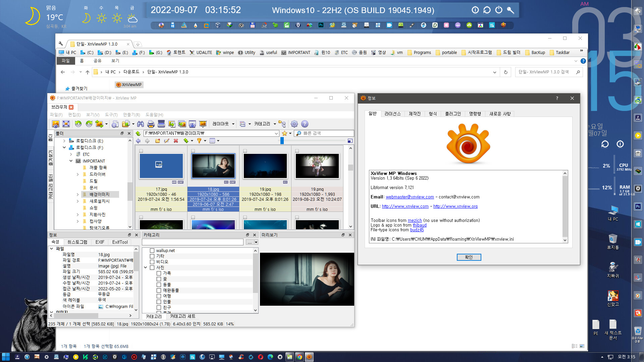The image size is (644, 362).
Task: Expand 로컬디스크 (E:) tree node
Action: point(64,141)
